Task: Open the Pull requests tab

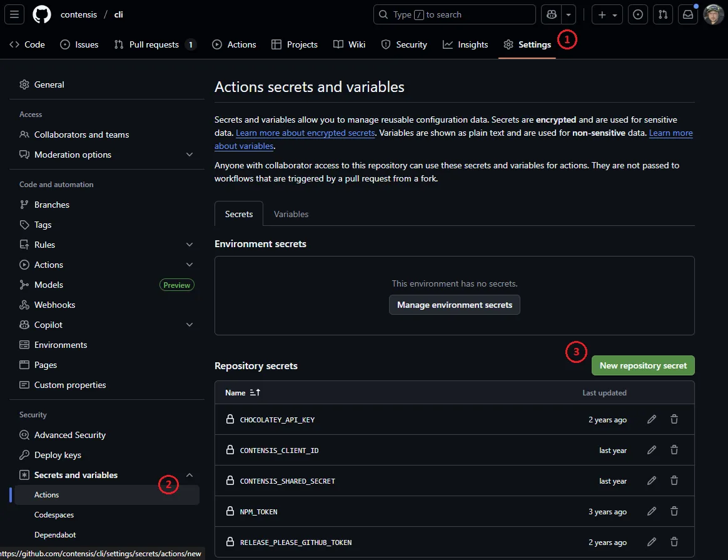Action: (154, 44)
